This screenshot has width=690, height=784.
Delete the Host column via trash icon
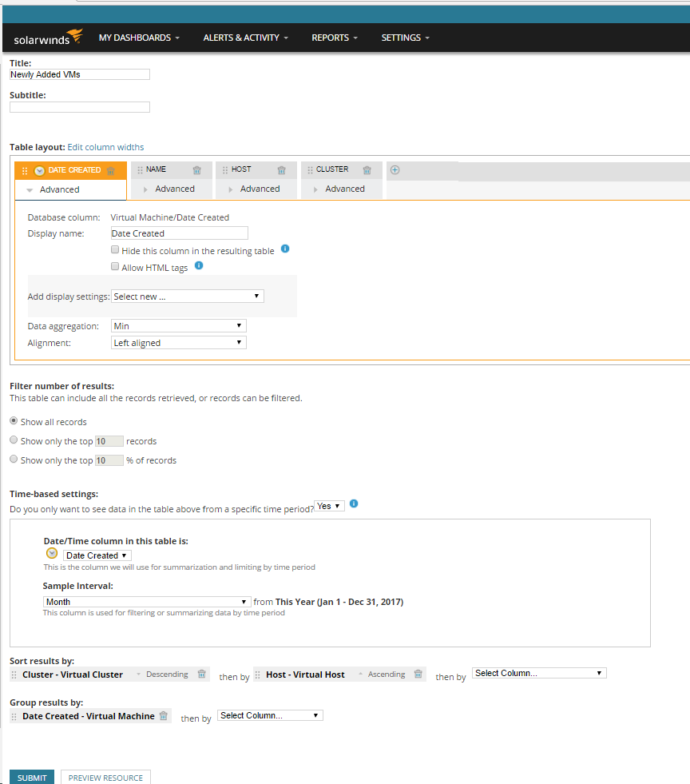[281, 170]
